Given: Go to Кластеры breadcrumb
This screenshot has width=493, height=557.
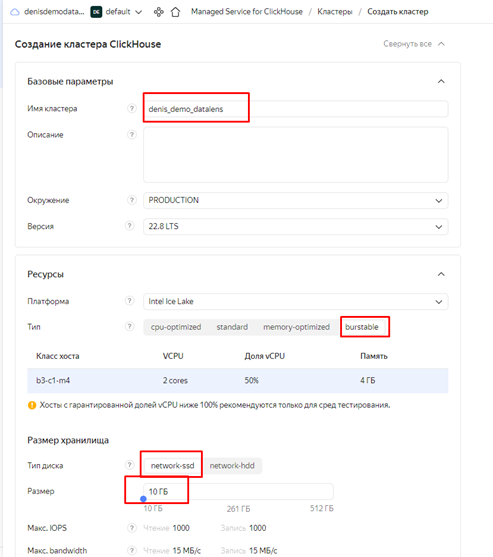Looking at the screenshot, I should pos(335,12).
